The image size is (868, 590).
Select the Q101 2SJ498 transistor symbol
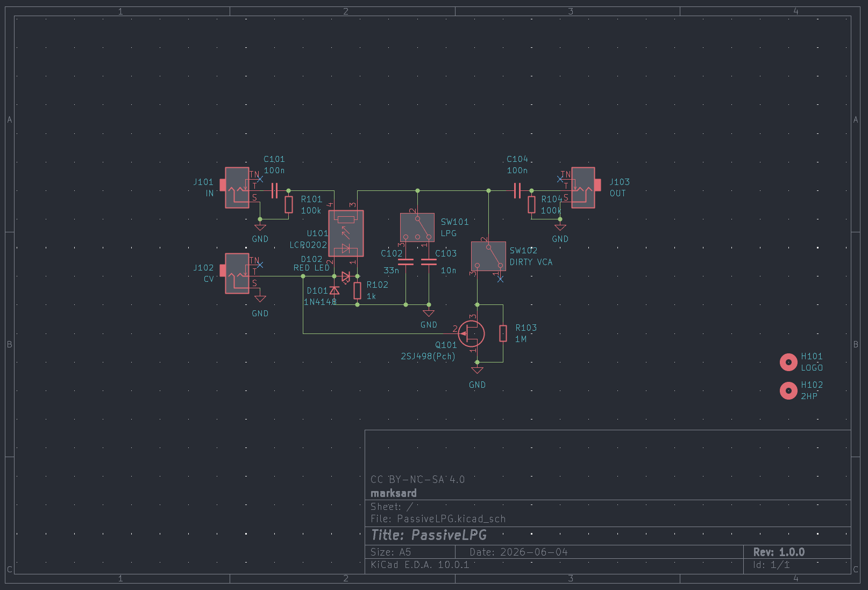tap(472, 334)
